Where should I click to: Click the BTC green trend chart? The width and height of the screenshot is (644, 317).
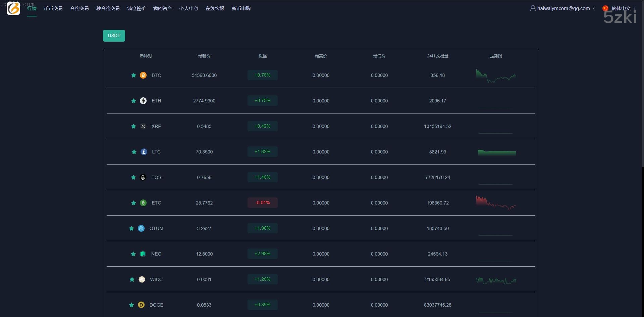tap(496, 76)
